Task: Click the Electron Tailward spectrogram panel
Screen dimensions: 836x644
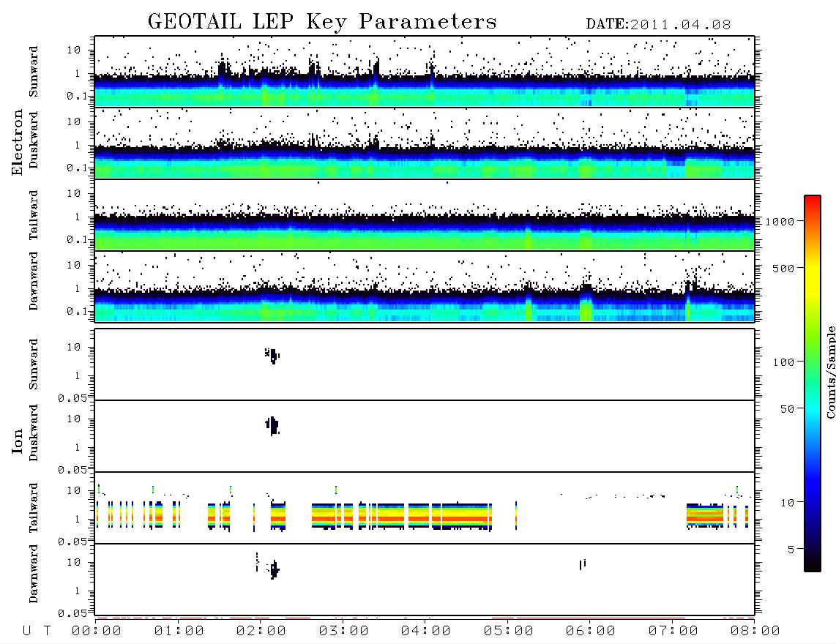Action: (x=425, y=215)
